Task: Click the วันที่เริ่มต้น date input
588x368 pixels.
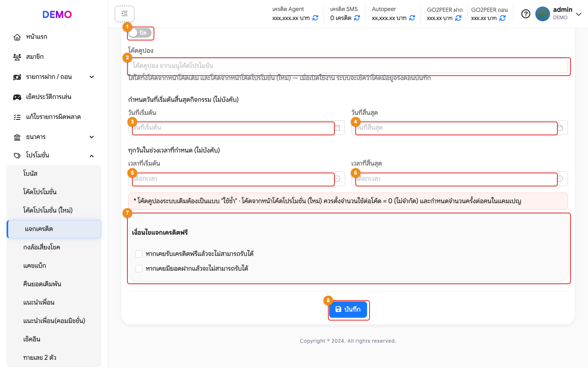Action: pos(236,128)
